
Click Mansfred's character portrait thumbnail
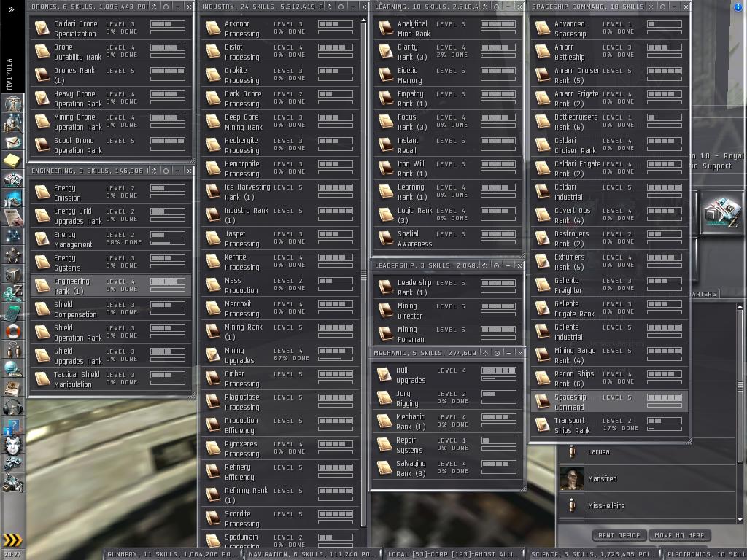(x=572, y=478)
